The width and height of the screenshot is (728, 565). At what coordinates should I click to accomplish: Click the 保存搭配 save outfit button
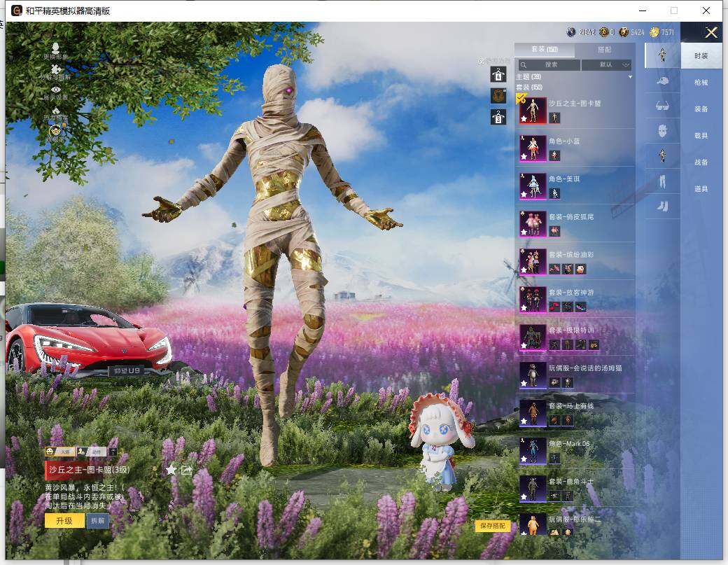click(493, 526)
